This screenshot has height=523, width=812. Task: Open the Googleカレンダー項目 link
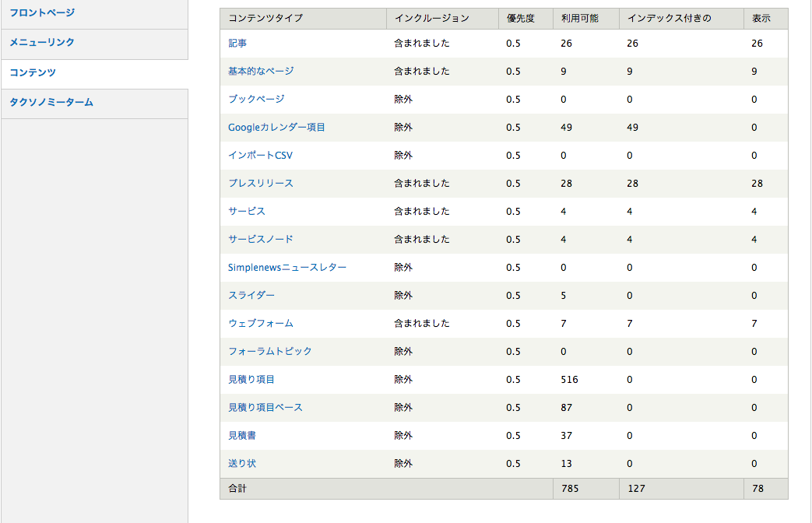pyautogui.click(x=276, y=128)
